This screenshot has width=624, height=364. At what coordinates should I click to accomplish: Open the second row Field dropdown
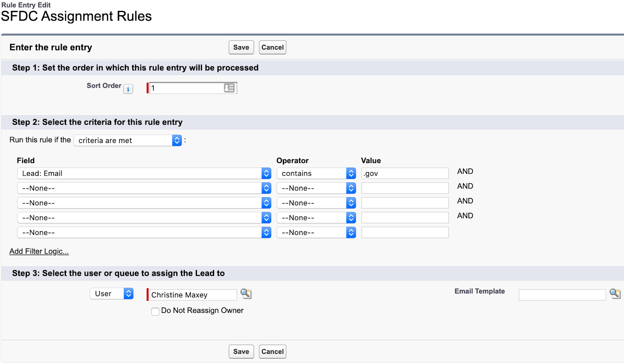click(x=144, y=188)
